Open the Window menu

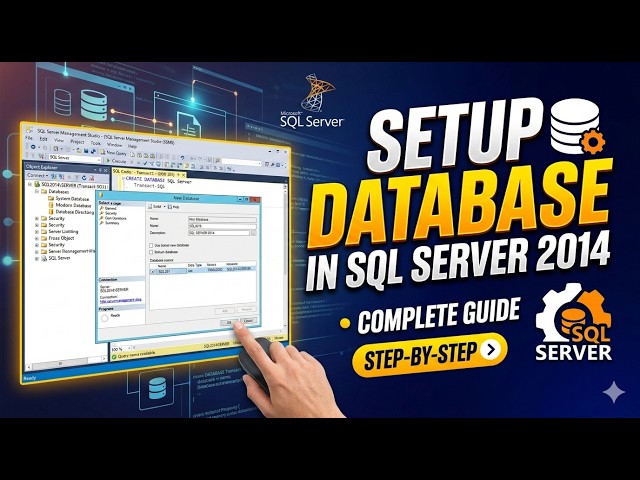point(114,144)
